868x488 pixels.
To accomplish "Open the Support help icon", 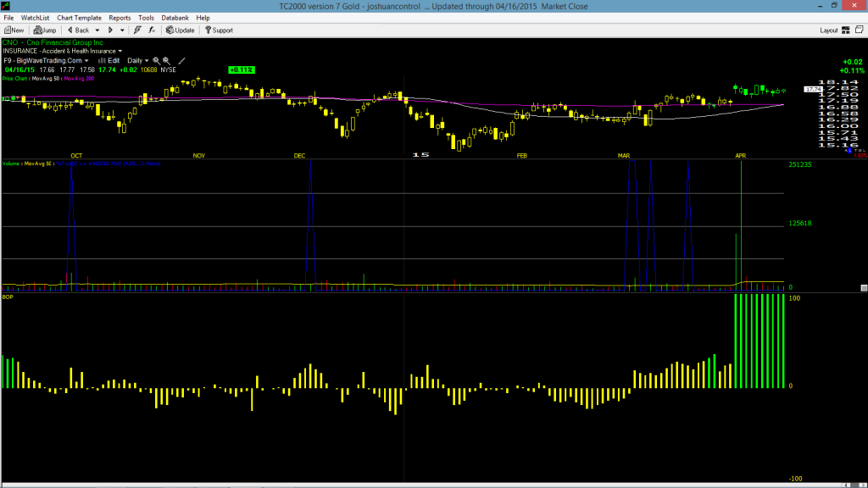I will tap(209, 30).
